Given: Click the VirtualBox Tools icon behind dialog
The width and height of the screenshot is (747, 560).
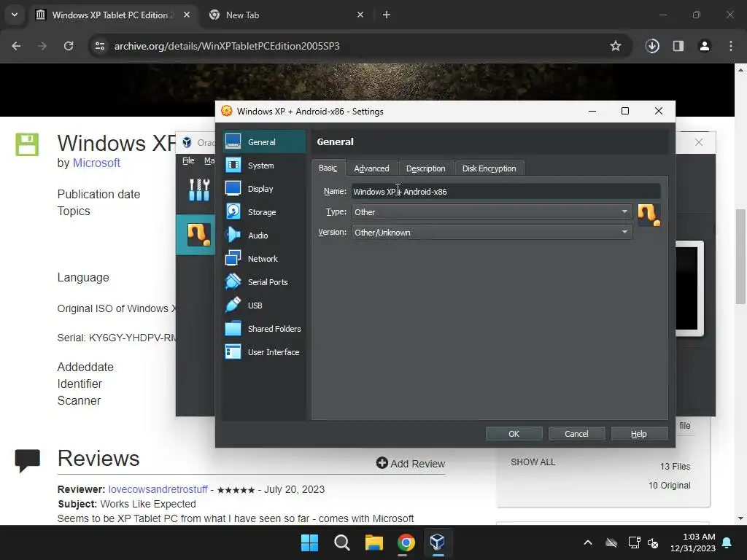Looking at the screenshot, I should [199, 190].
